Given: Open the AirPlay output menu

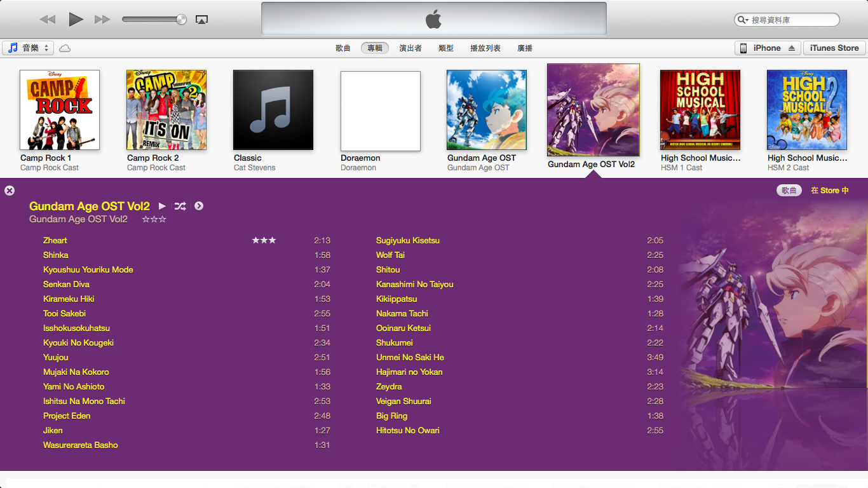Looking at the screenshot, I should point(201,20).
